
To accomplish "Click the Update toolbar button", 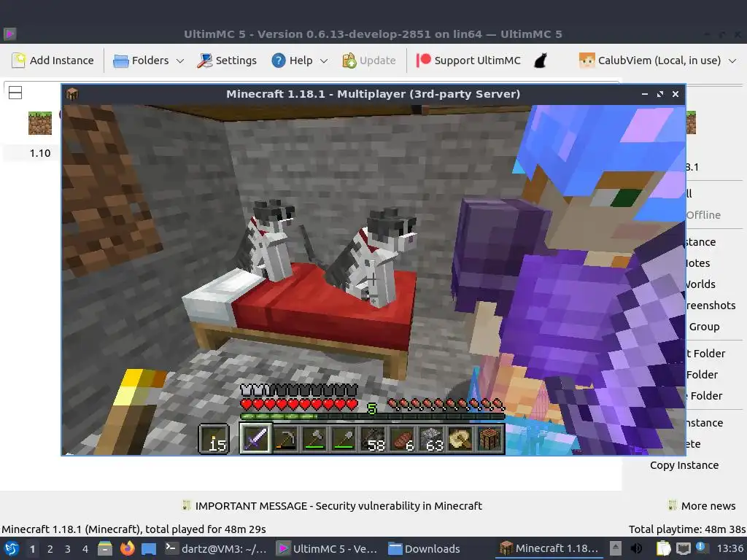I will coord(368,61).
